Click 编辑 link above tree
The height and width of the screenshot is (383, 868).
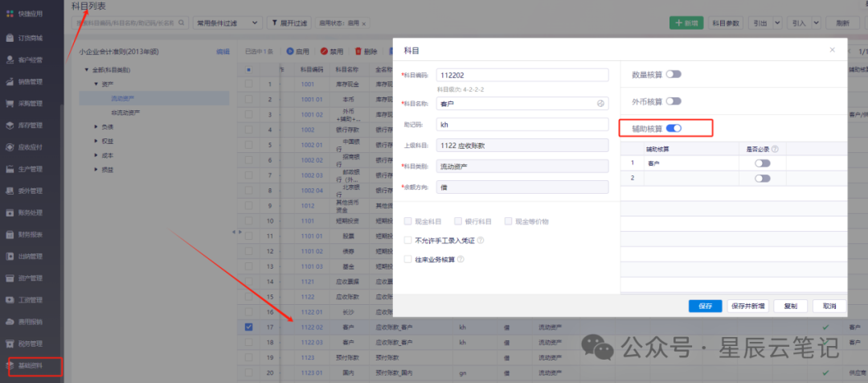[223, 51]
